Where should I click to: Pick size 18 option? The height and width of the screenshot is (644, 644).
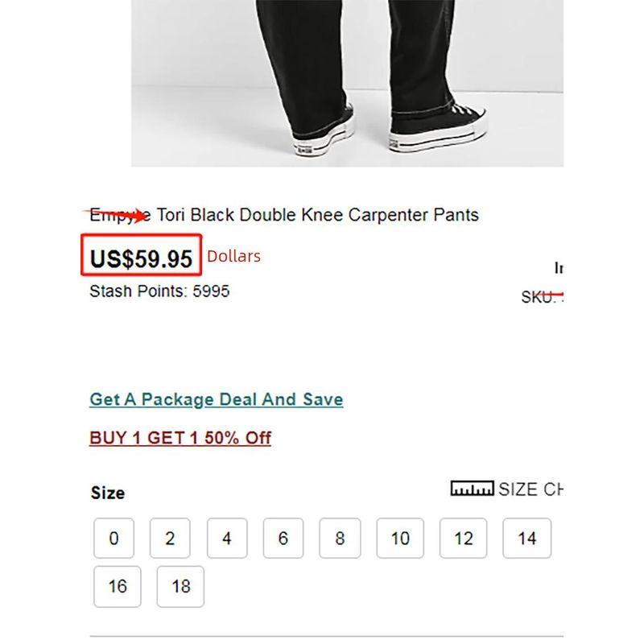coord(180,586)
